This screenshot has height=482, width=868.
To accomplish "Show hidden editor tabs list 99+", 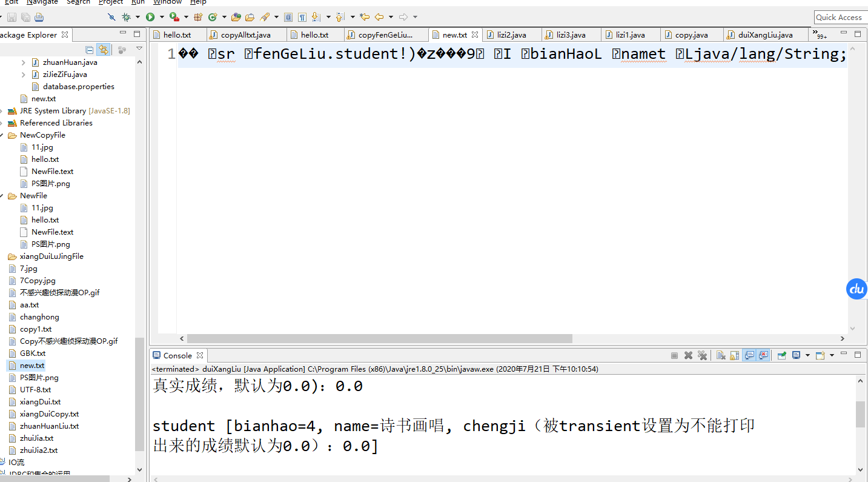I will (820, 36).
